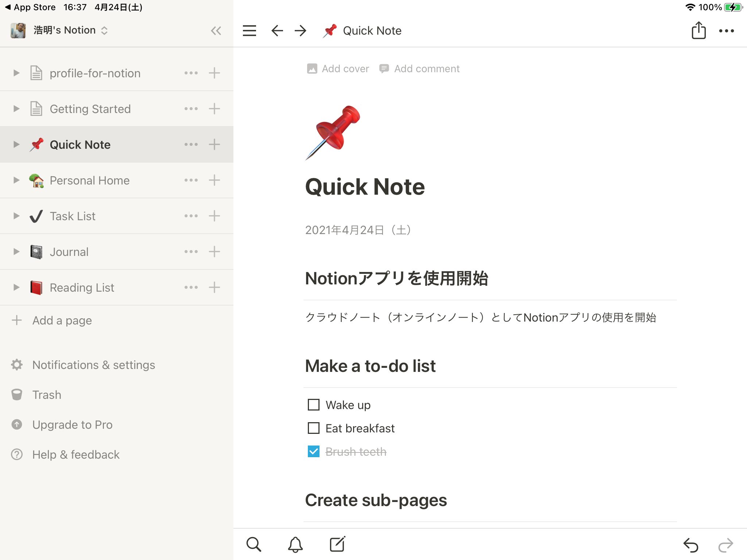This screenshot has height=560, width=747.
Task: Open the Journal page
Action: coord(69,252)
